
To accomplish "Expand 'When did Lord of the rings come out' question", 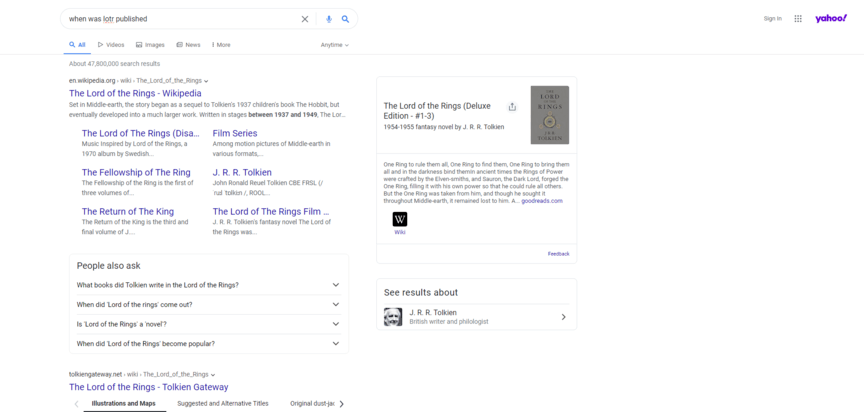I will (209, 305).
